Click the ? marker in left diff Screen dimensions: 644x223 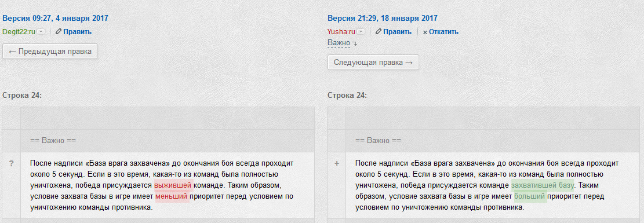(x=12, y=163)
